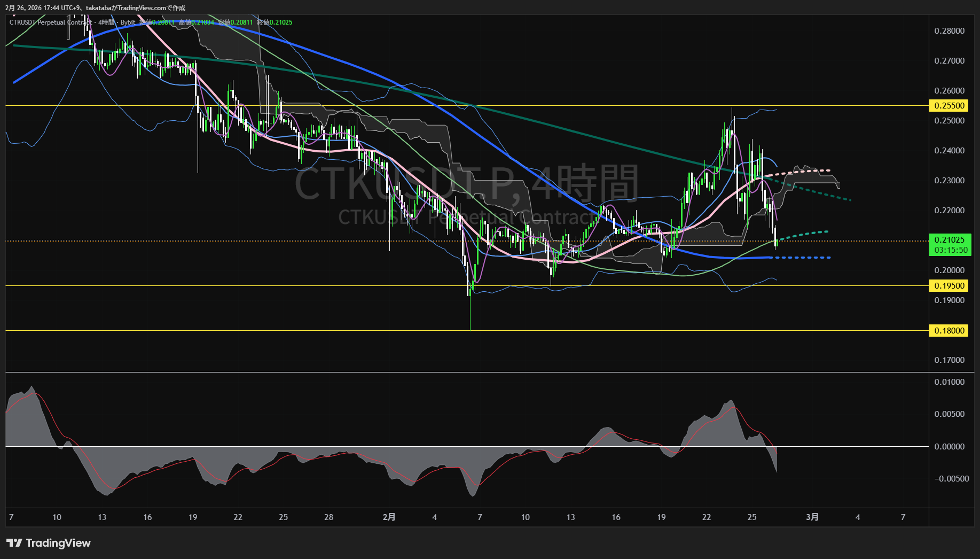This screenshot has width=980, height=559.
Task: Click the green 0.21025 current price label
Action: (949, 240)
